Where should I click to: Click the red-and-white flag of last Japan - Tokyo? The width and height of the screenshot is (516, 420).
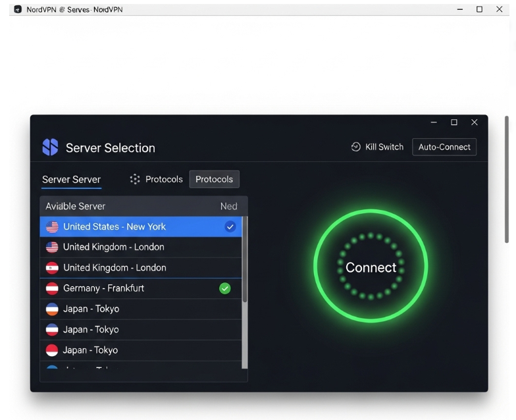point(52,350)
